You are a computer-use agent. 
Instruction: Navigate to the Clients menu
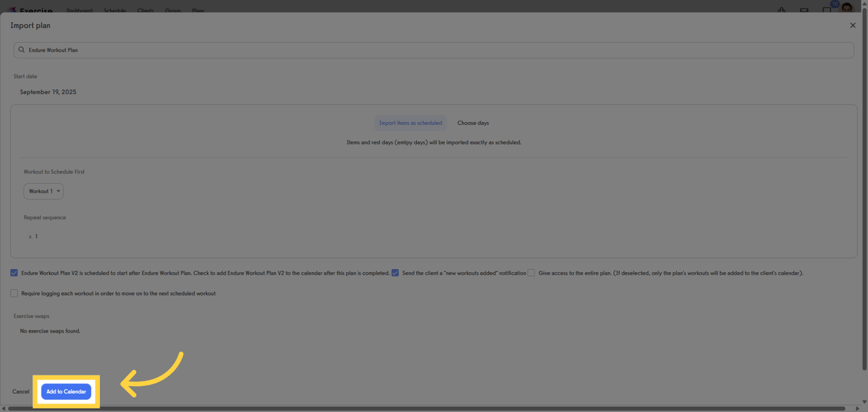(x=146, y=11)
